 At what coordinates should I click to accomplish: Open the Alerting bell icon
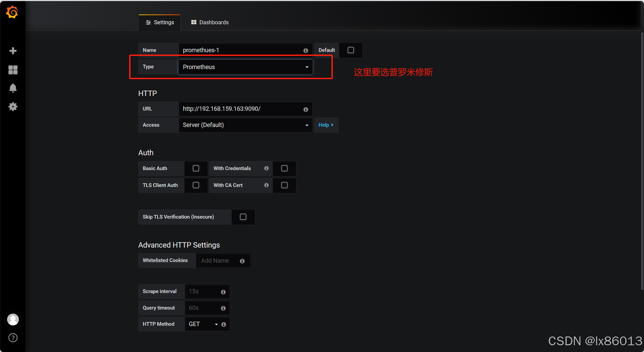coord(13,88)
